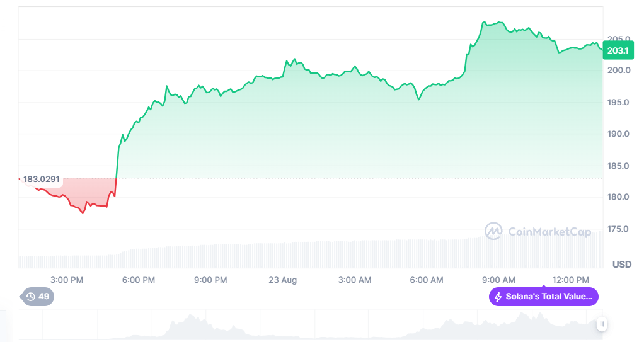
Task: Click the 175.0 price axis label
Action: point(619,229)
